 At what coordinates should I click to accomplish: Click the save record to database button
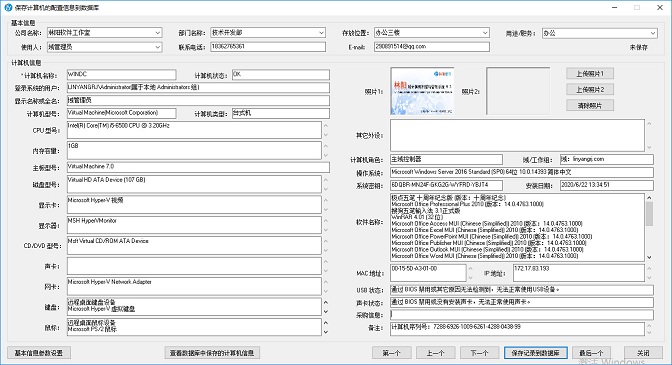pyautogui.click(x=536, y=353)
